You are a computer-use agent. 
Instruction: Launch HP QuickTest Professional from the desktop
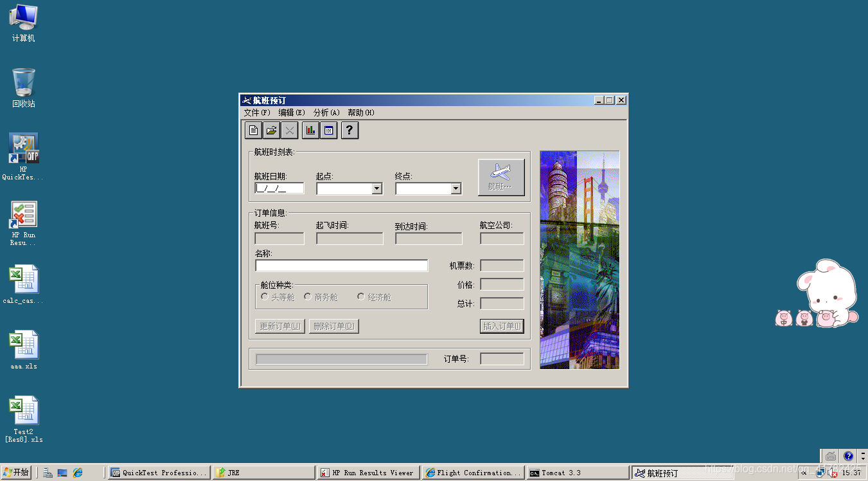[22, 149]
